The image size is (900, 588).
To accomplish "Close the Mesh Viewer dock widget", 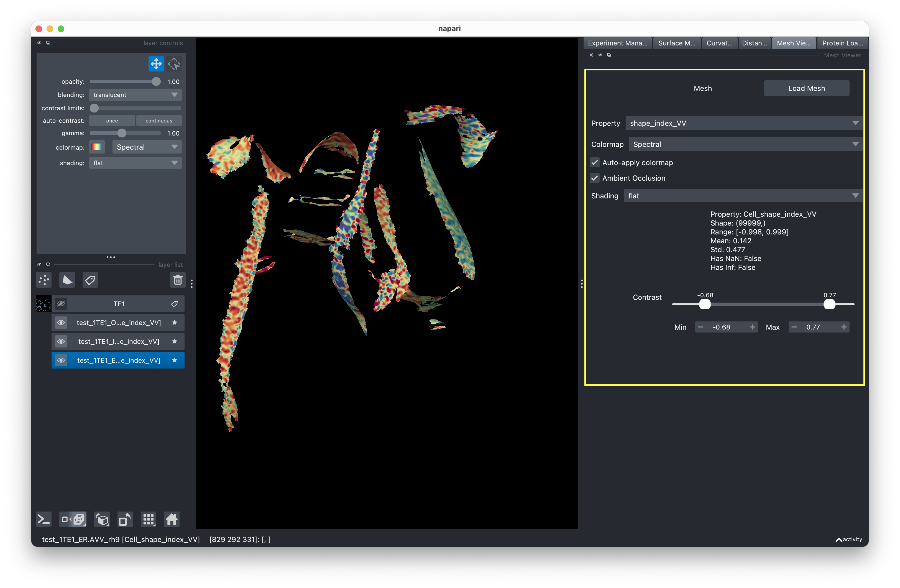I will [x=591, y=55].
